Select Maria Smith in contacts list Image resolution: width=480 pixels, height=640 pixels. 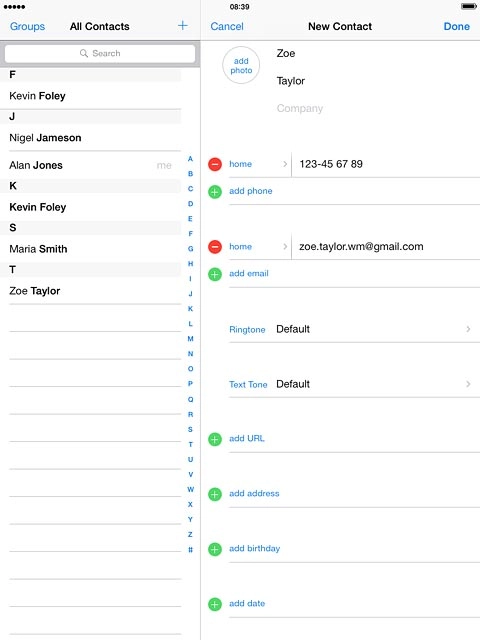pos(38,249)
